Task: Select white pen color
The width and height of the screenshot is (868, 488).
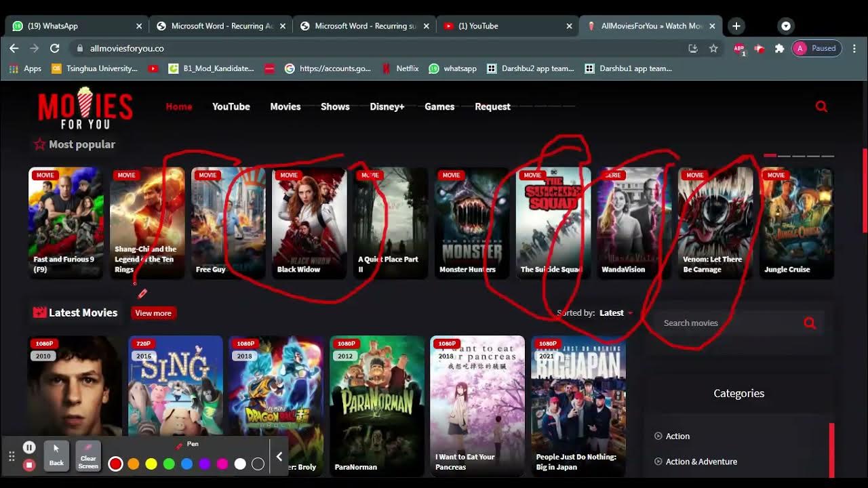Action: [240, 464]
